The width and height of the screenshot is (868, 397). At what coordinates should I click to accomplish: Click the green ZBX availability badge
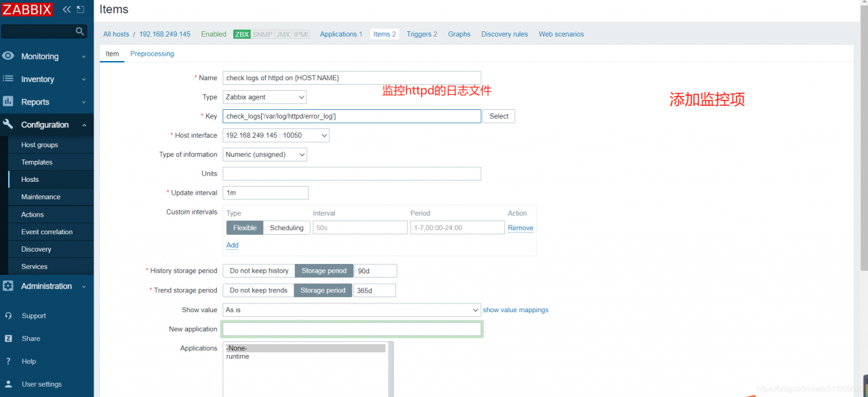coord(242,34)
